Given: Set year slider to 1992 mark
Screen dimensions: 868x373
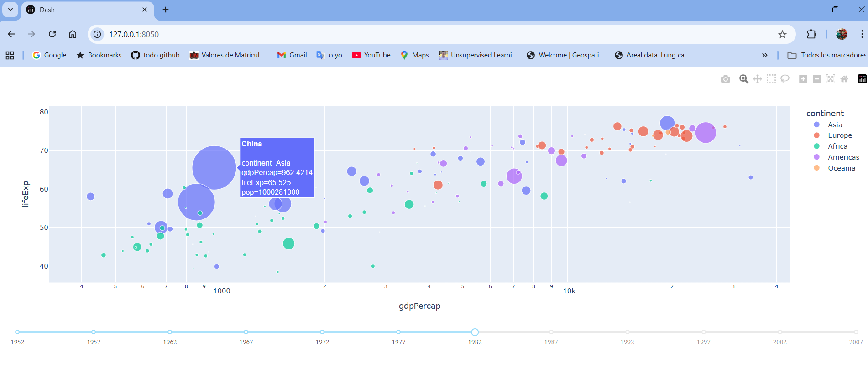Looking at the screenshot, I should [x=627, y=332].
